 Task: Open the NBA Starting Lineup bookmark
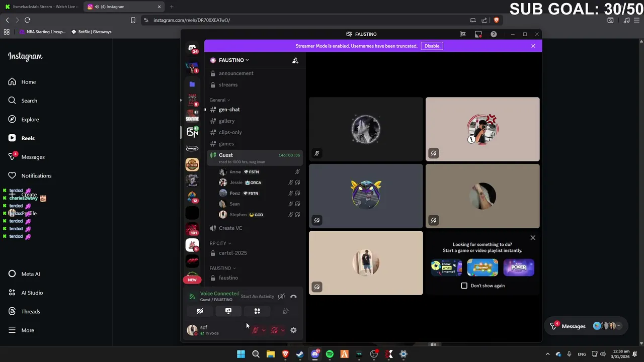point(42,32)
